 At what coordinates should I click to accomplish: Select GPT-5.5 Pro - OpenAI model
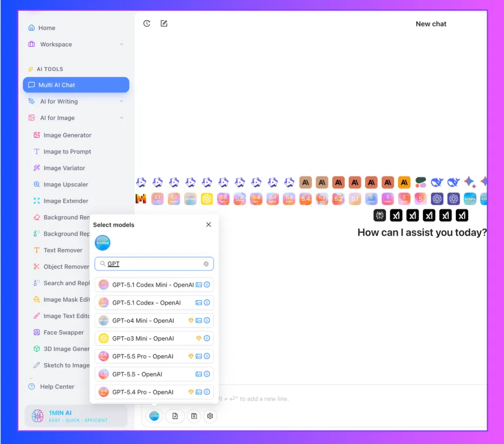pos(154,356)
